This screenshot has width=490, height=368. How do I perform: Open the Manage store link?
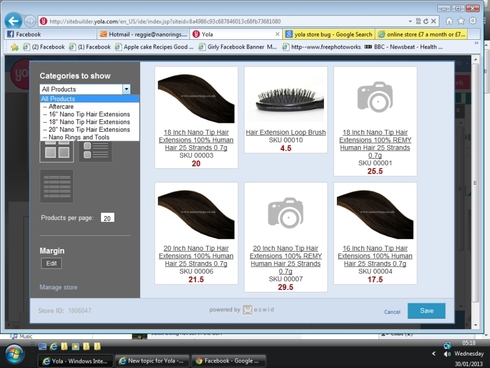point(58,287)
